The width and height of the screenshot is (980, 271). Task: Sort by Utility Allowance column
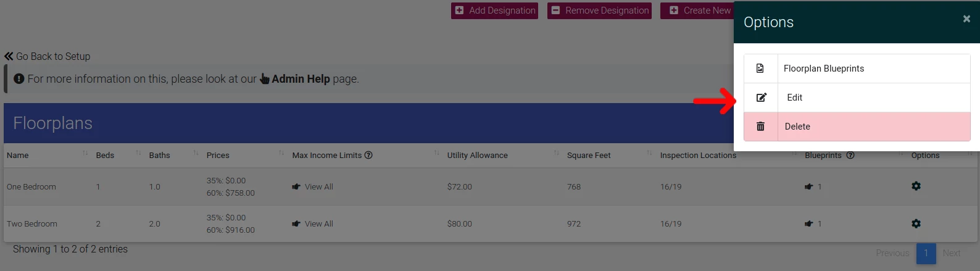(x=503, y=155)
